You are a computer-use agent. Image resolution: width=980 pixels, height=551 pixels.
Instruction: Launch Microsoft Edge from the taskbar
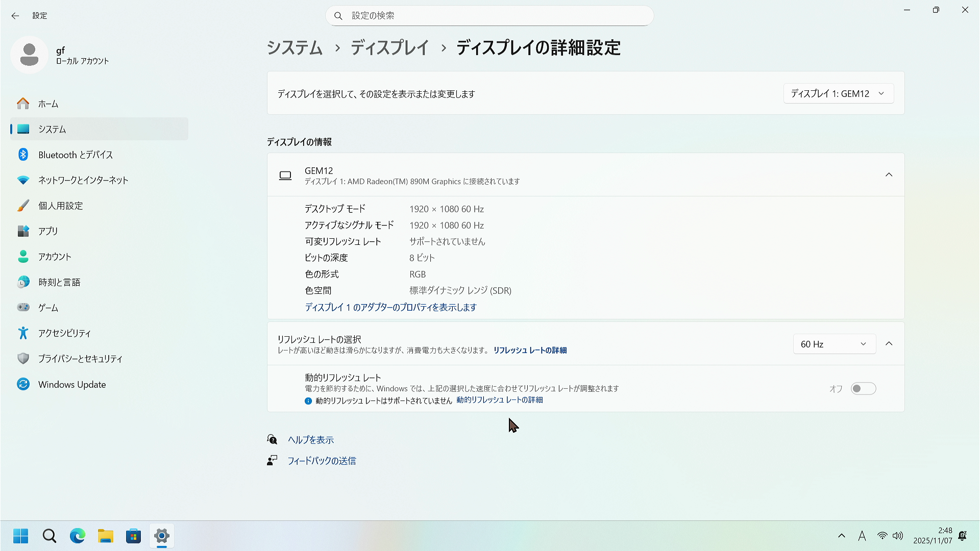click(78, 536)
